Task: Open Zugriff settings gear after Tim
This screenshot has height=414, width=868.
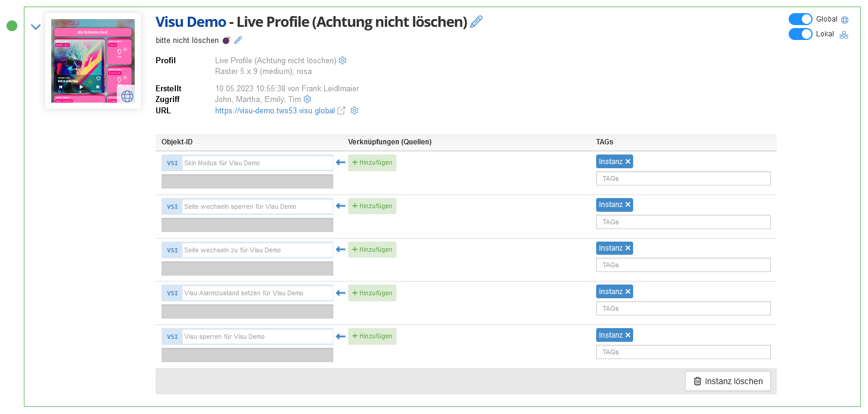Action: pyautogui.click(x=308, y=99)
